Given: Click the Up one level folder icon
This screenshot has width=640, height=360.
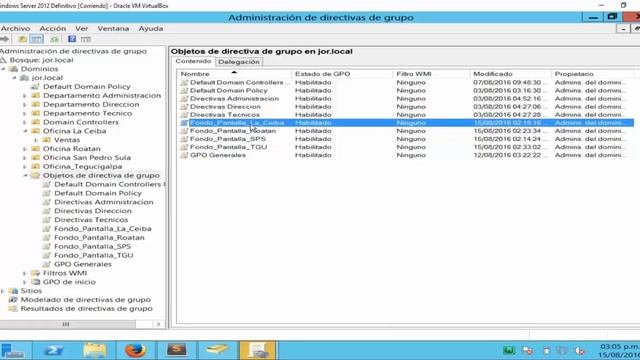Looking at the screenshot, I should click(22, 39).
